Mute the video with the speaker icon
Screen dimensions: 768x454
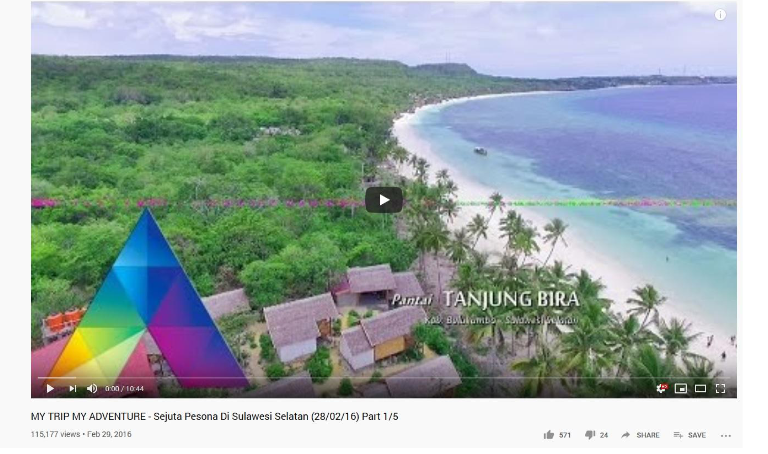92,388
